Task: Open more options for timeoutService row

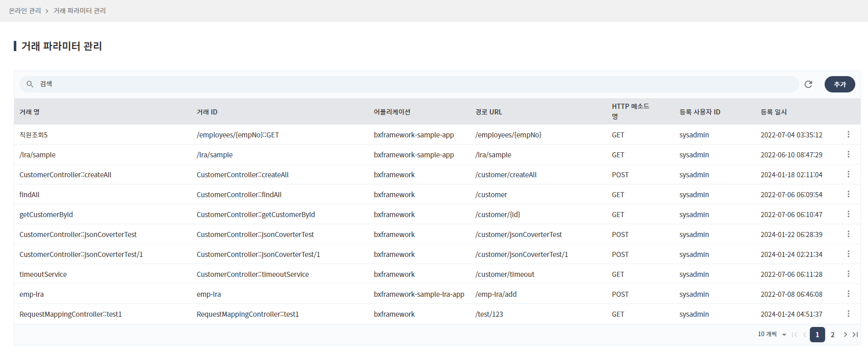Action: pos(849,274)
